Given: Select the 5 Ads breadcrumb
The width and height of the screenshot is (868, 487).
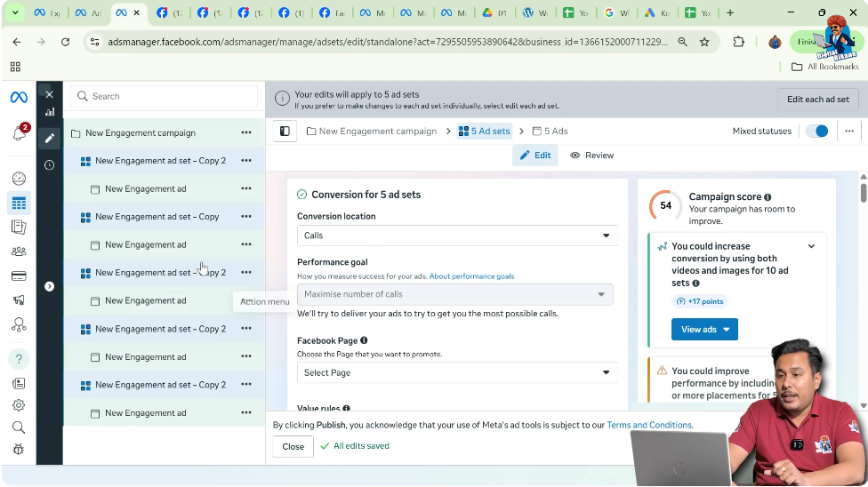Looking at the screenshot, I should click(551, 132).
